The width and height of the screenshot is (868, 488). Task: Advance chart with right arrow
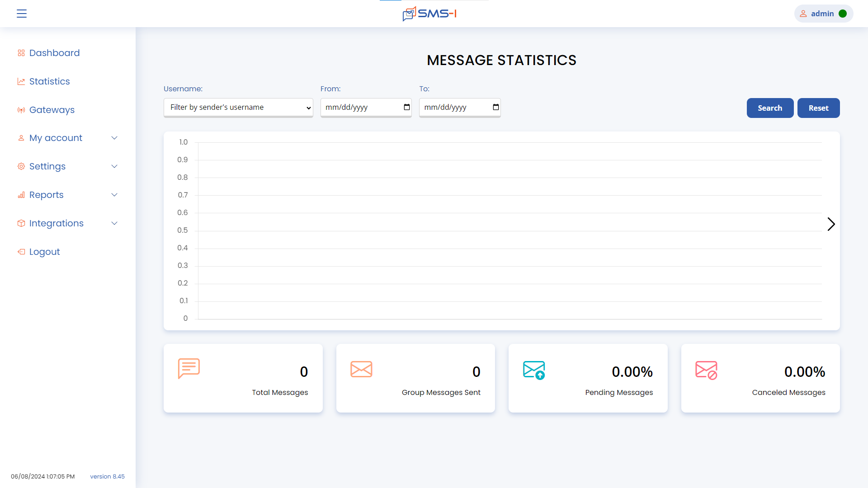[x=831, y=224]
